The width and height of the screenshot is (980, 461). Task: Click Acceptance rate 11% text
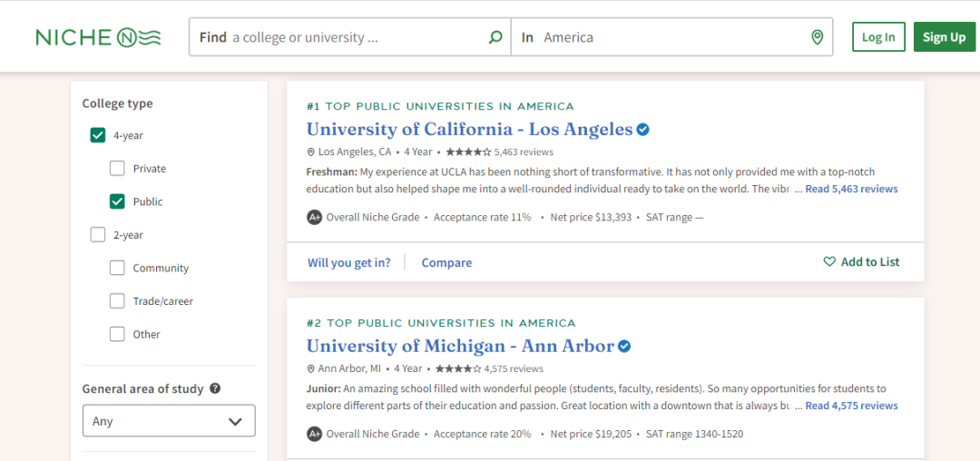483,218
